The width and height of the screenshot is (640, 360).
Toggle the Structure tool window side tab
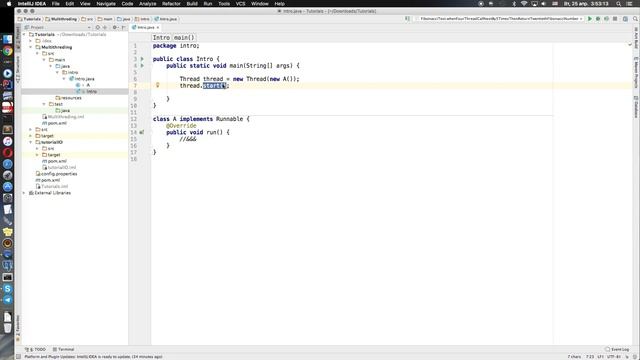tap(18, 69)
